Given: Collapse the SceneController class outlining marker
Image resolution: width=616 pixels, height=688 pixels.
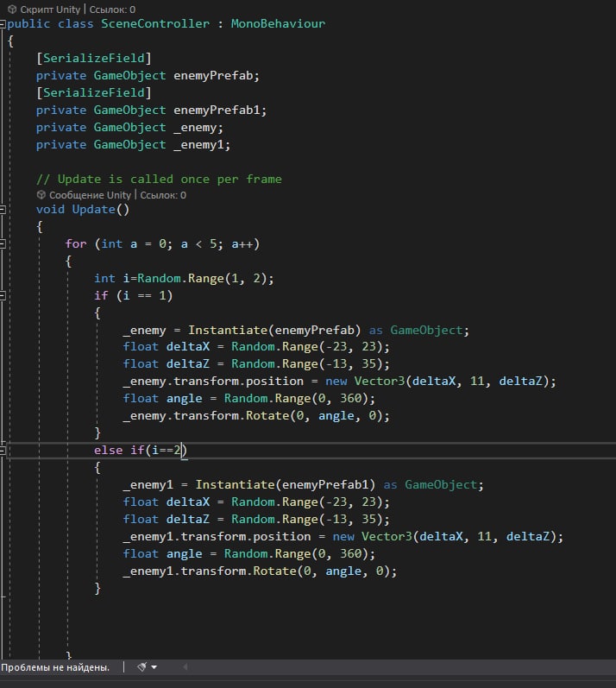Looking at the screenshot, I should 3,24.
